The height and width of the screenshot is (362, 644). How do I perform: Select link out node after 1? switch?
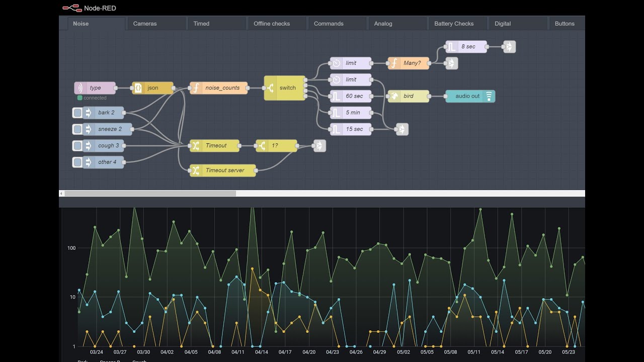(x=319, y=146)
